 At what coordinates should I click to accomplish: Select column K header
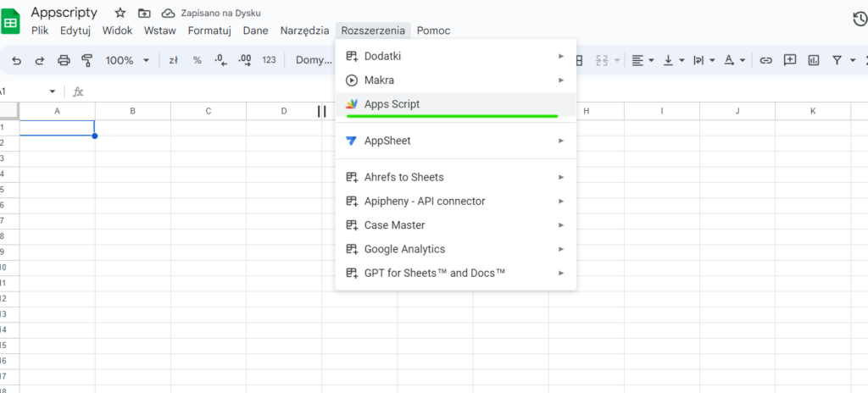(813, 111)
